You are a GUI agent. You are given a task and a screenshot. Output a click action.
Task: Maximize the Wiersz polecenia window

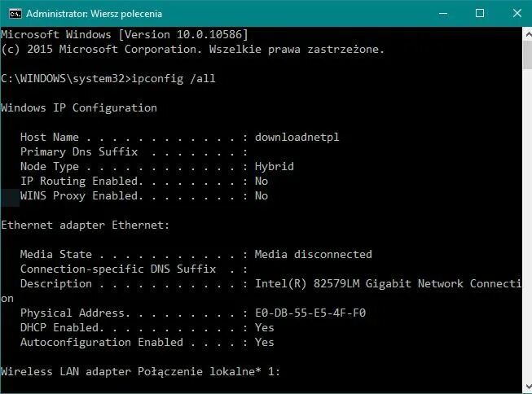[x=480, y=14]
